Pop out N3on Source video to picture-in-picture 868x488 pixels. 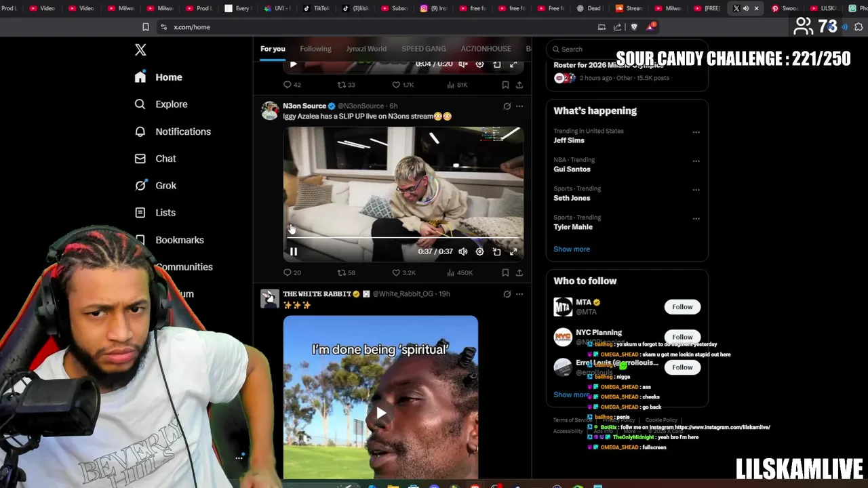tap(496, 251)
